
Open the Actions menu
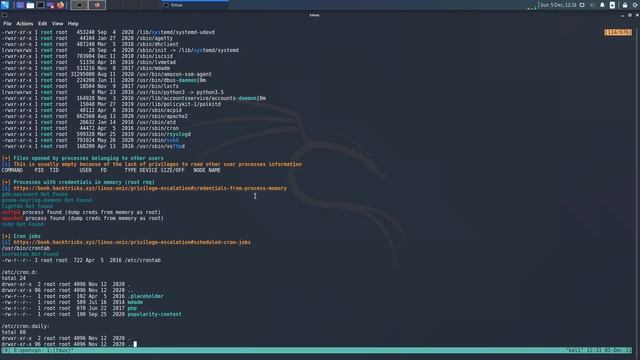pyautogui.click(x=24, y=24)
